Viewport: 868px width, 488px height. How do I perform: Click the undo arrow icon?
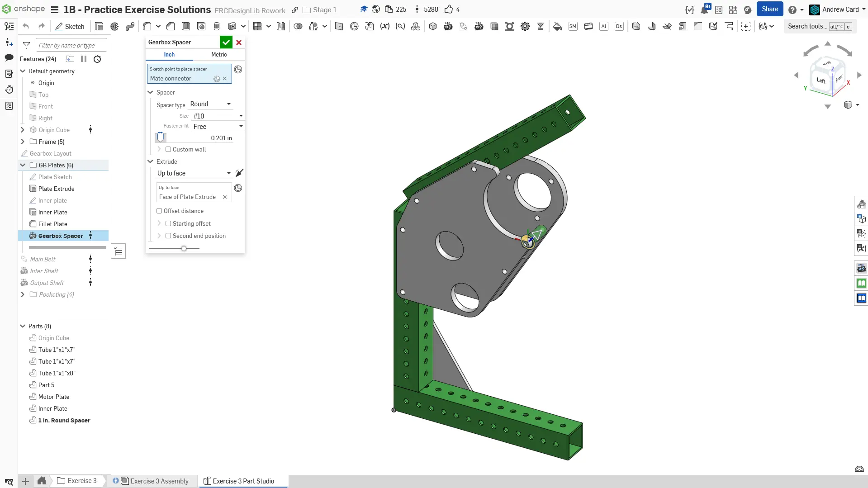(x=26, y=27)
